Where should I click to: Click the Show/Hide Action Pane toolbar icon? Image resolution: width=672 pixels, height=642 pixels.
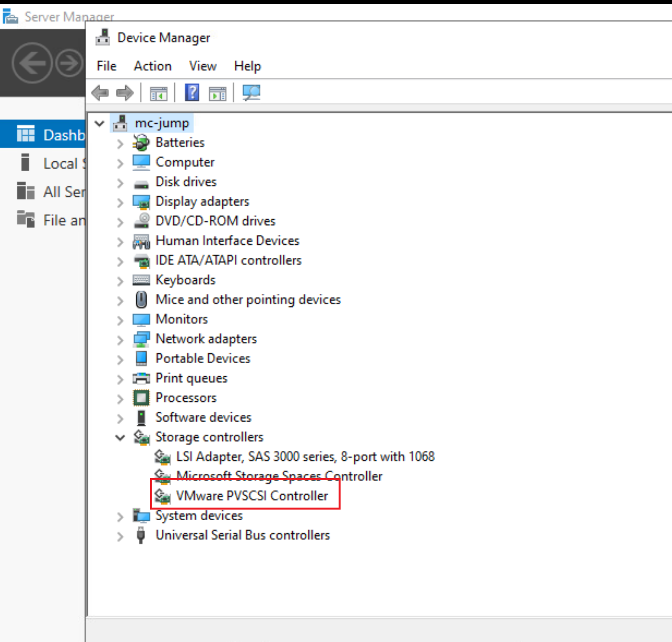(218, 94)
